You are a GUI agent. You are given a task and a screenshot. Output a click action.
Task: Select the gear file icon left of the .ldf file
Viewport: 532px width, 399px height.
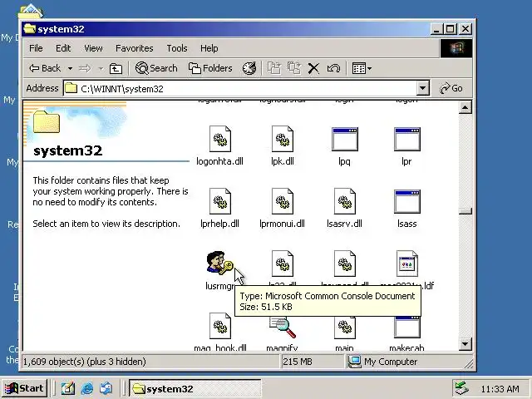pyautogui.click(x=345, y=264)
